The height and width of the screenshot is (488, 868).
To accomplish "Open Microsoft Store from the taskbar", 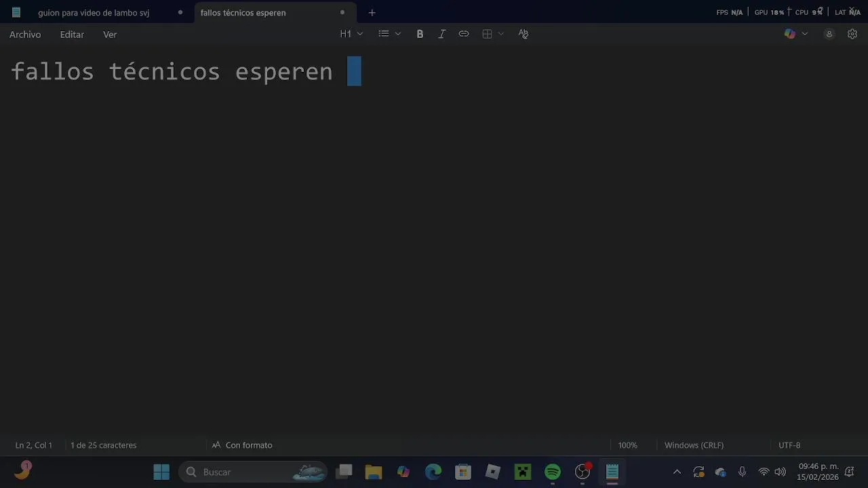I will click(463, 472).
